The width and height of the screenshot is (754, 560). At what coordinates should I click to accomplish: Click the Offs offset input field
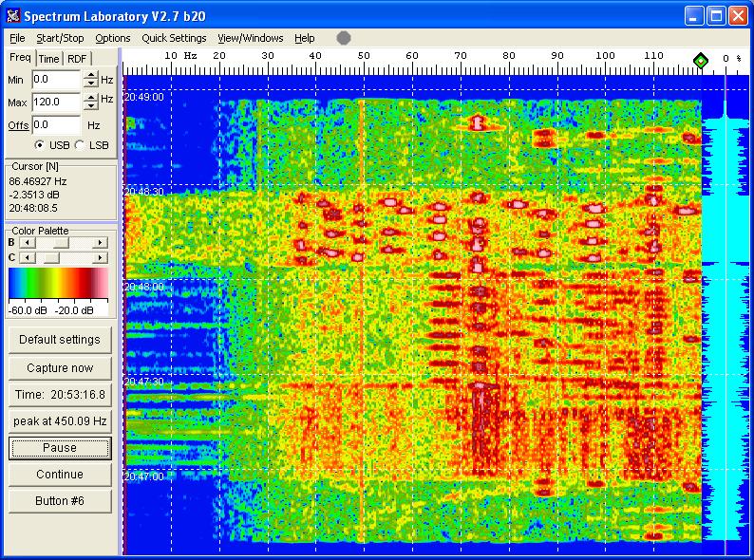(56, 125)
